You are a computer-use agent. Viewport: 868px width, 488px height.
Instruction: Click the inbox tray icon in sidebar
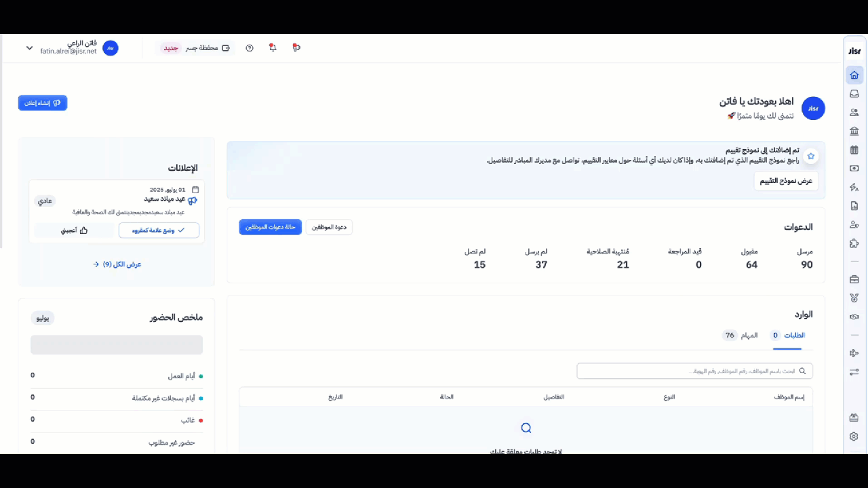854,94
